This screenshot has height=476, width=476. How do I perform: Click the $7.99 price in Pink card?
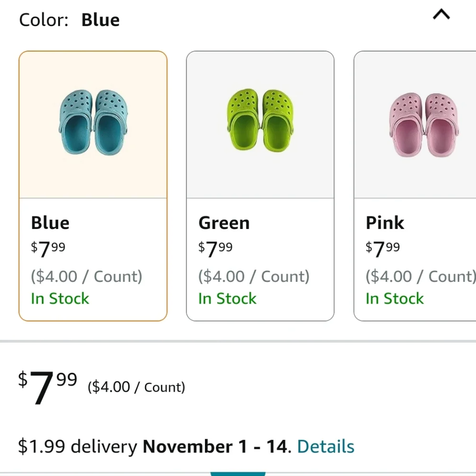383,248
